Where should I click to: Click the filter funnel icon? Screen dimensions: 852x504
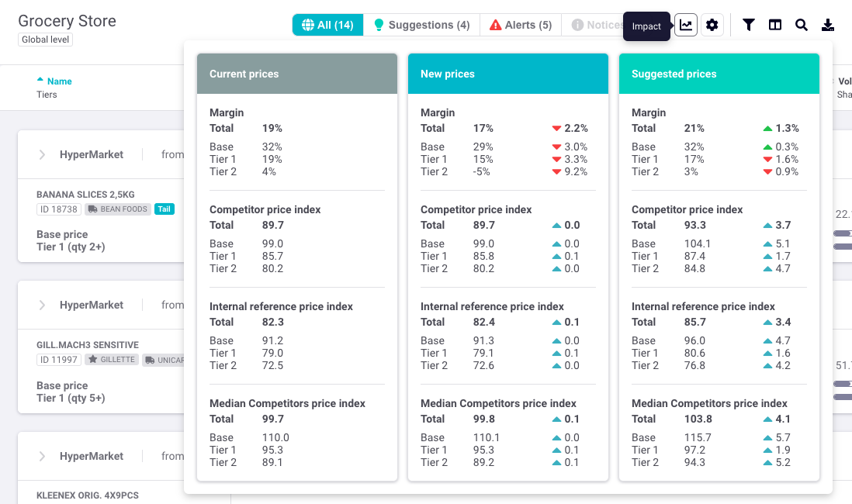749,25
